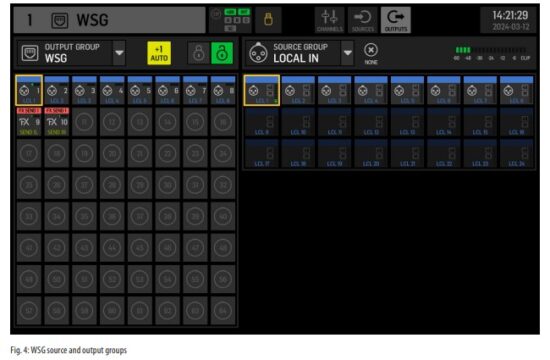Click the Source Group XLR connector icon
Viewport: 550px width, 360px height.
point(259,53)
